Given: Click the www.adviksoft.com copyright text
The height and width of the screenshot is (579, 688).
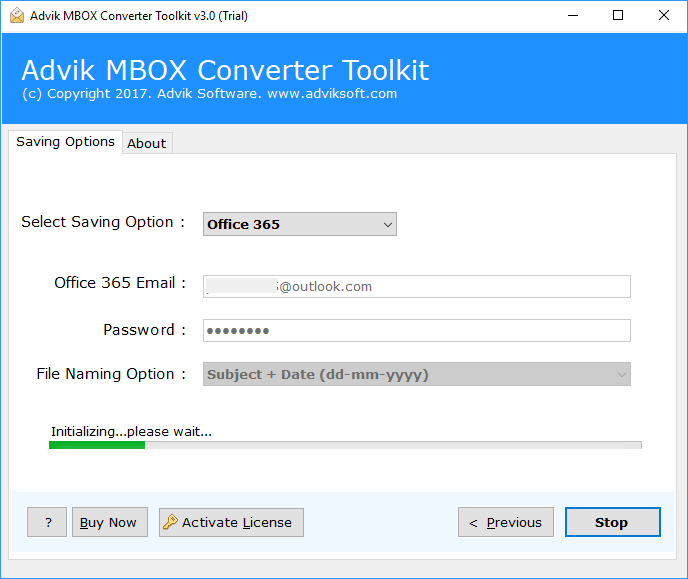Looking at the screenshot, I should (x=209, y=94).
